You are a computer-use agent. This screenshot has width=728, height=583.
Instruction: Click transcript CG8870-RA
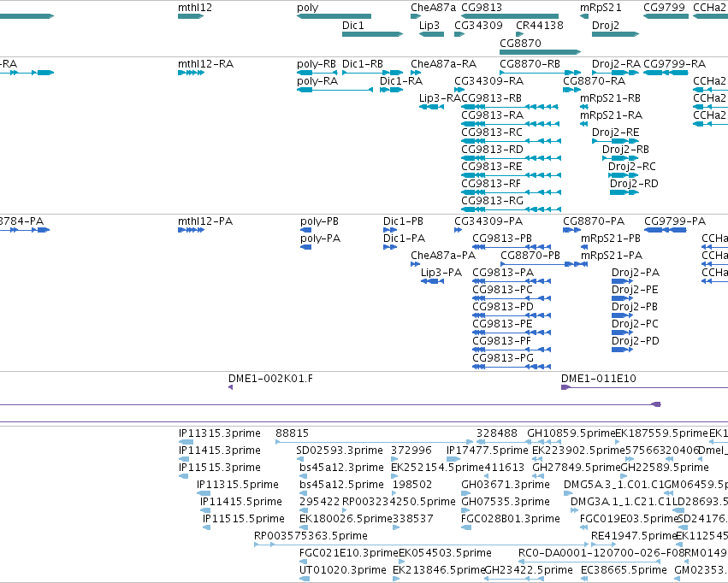(x=594, y=81)
